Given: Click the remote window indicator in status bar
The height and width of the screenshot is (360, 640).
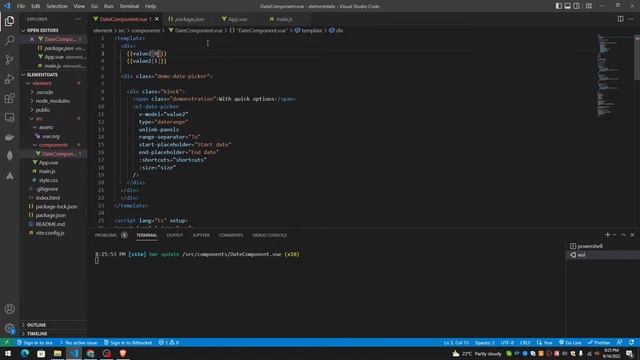Looking at the screenshot, I should [x=7, y=342].
